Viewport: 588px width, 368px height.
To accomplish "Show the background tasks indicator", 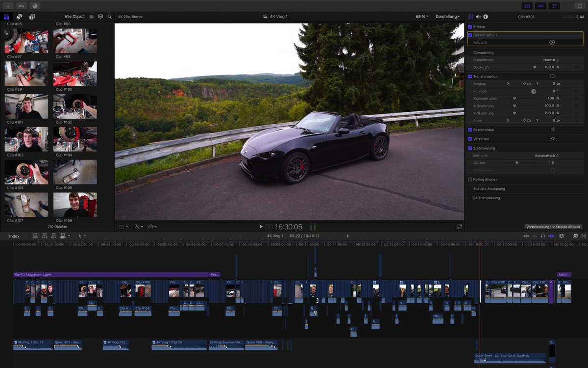I will pos(35,6).
